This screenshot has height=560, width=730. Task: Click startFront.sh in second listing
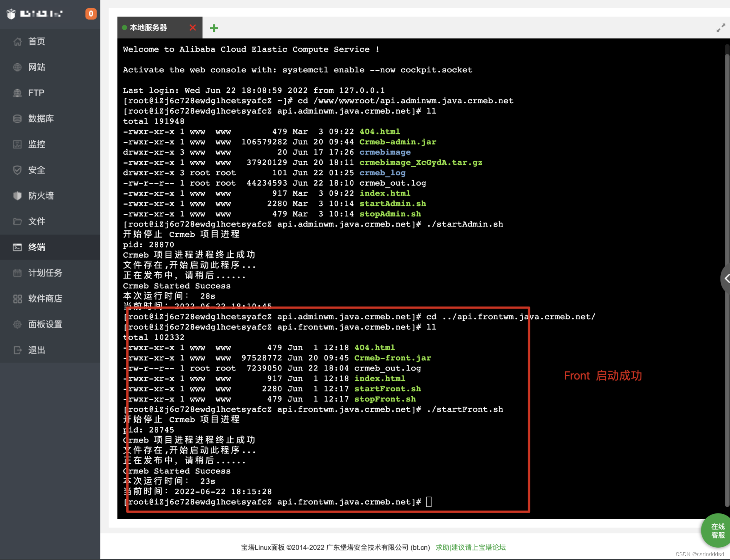388,389
